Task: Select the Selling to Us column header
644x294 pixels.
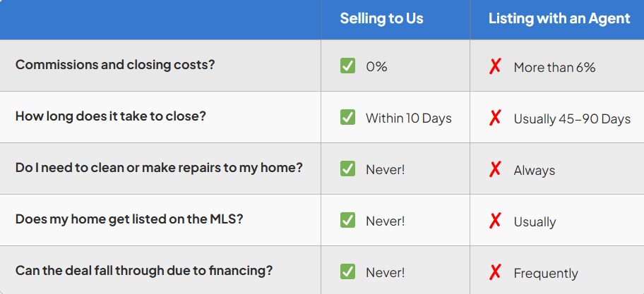Action: pos(381,19)
